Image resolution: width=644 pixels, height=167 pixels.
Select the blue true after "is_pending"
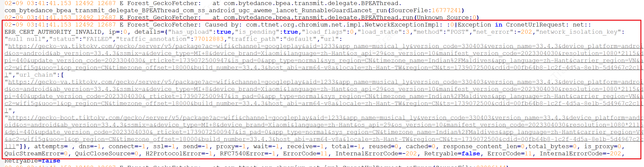pyautogui.click(x=291, y=32)
